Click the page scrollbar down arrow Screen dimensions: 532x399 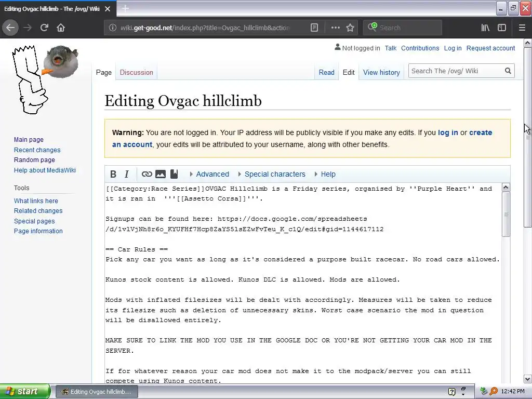tap(528, 379)
